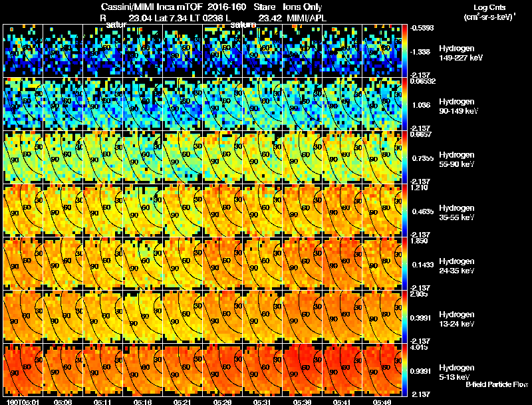
Task: Click the '(cm²-sr-s-keV)' units label
Action: click(x=489, y=17)
